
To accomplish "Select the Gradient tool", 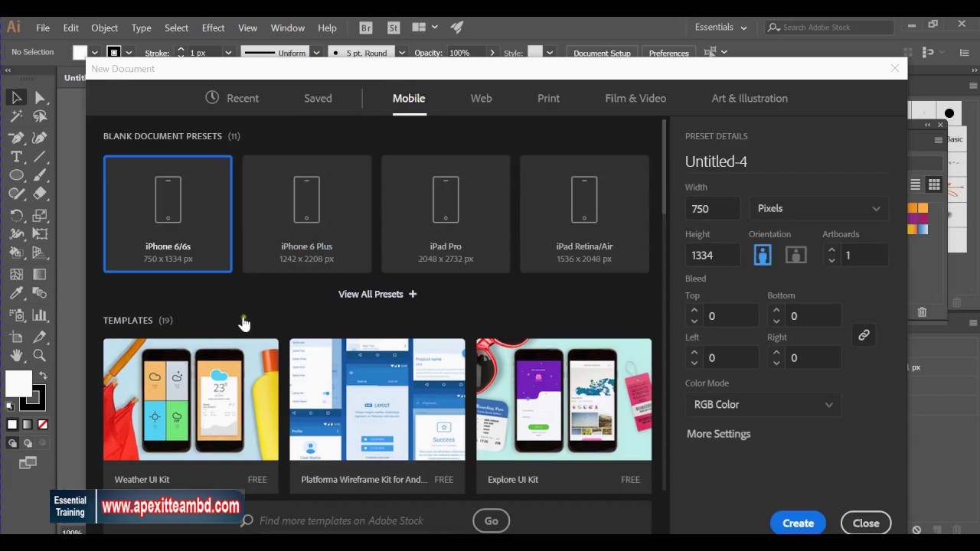I will pos(40,274).
